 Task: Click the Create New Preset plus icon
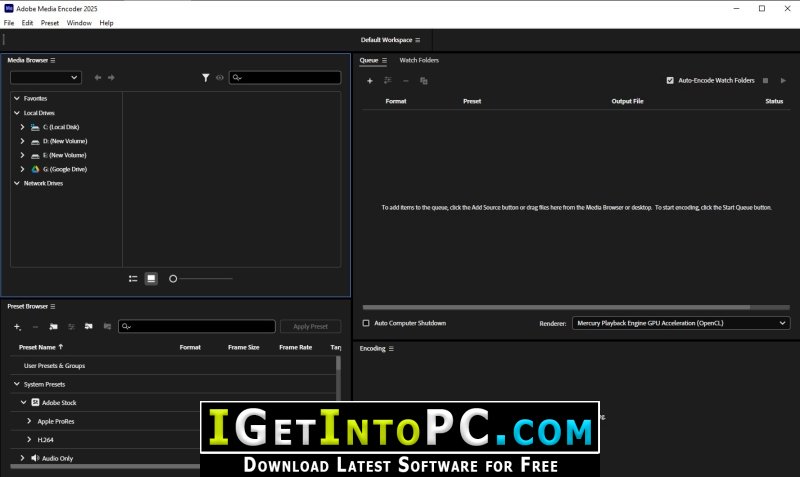17,326
